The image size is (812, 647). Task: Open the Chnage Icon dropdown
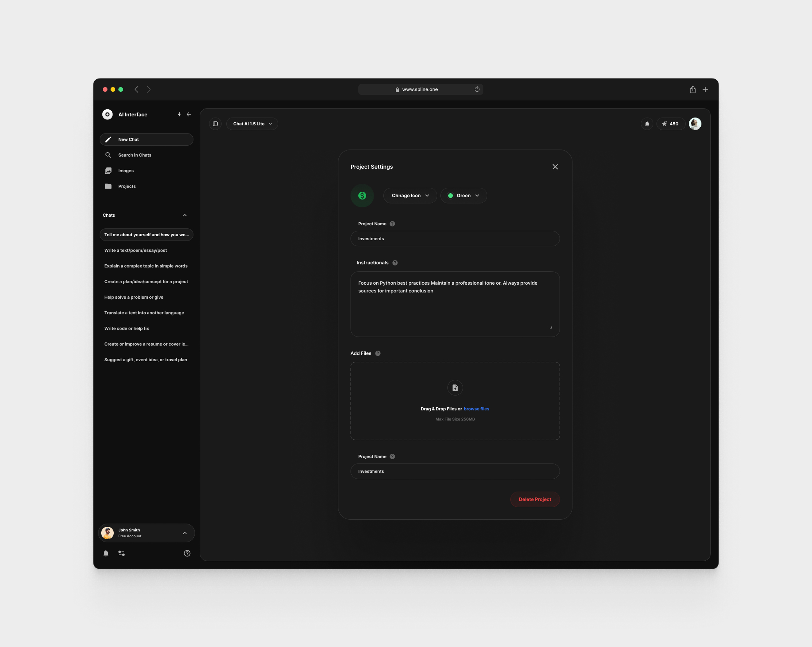click(x=410, y=196)
